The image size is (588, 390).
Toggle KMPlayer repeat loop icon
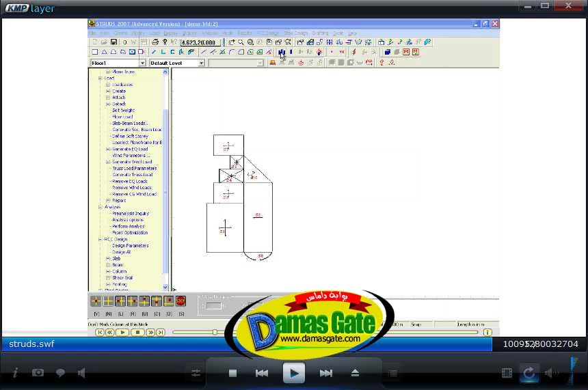[529, 373]
